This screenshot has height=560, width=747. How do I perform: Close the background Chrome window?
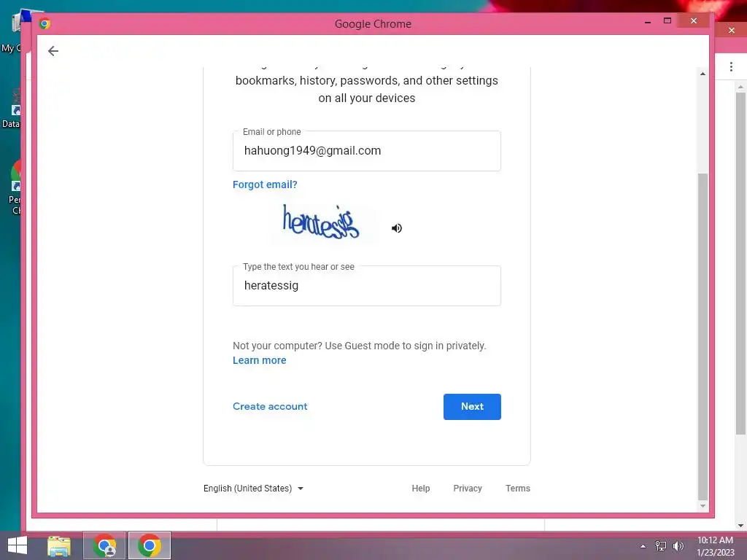pyautogui.click(x=731, y=31)
